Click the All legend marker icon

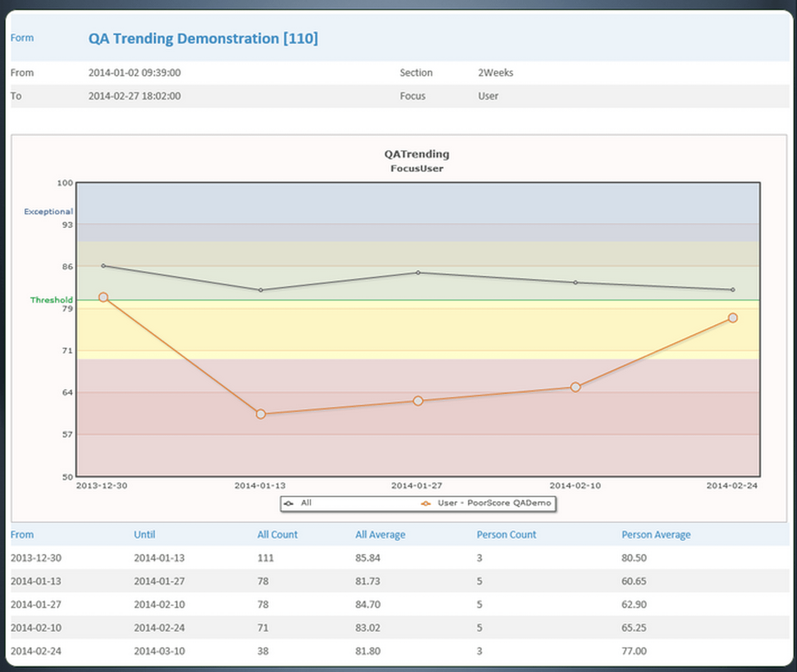(x=288, y=503)
